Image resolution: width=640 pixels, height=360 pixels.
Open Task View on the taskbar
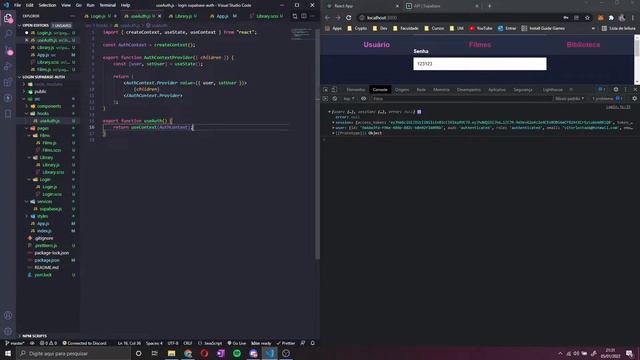click(155, 353)
